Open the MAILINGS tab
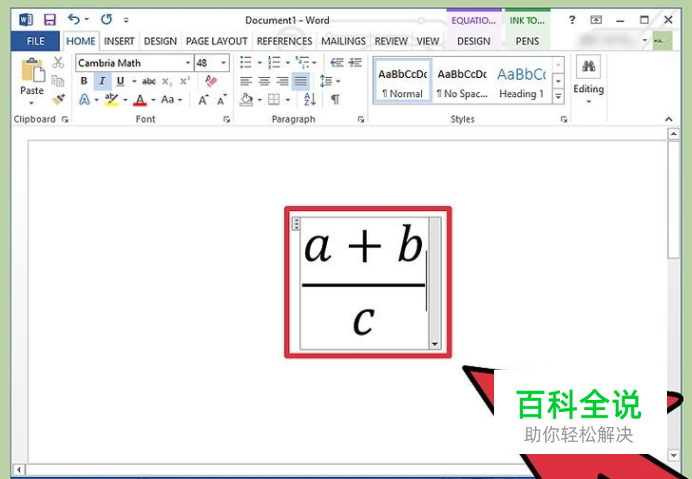The image size is (692, 479). pos(343,41)
